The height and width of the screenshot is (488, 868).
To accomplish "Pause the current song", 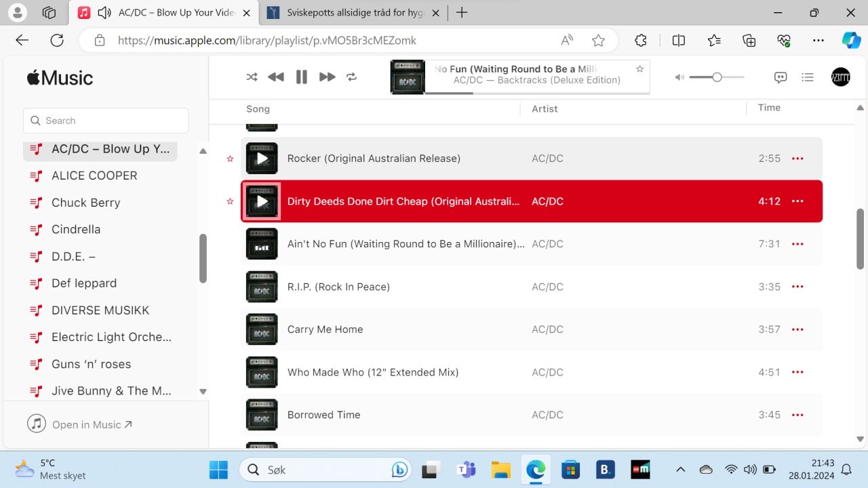I will (301, 77).
